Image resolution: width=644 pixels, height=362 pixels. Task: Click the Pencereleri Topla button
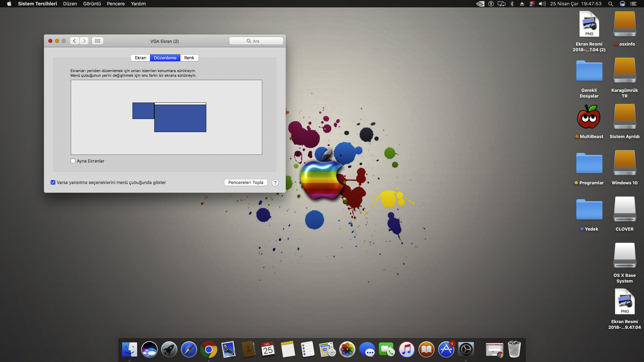pos(246,182)
